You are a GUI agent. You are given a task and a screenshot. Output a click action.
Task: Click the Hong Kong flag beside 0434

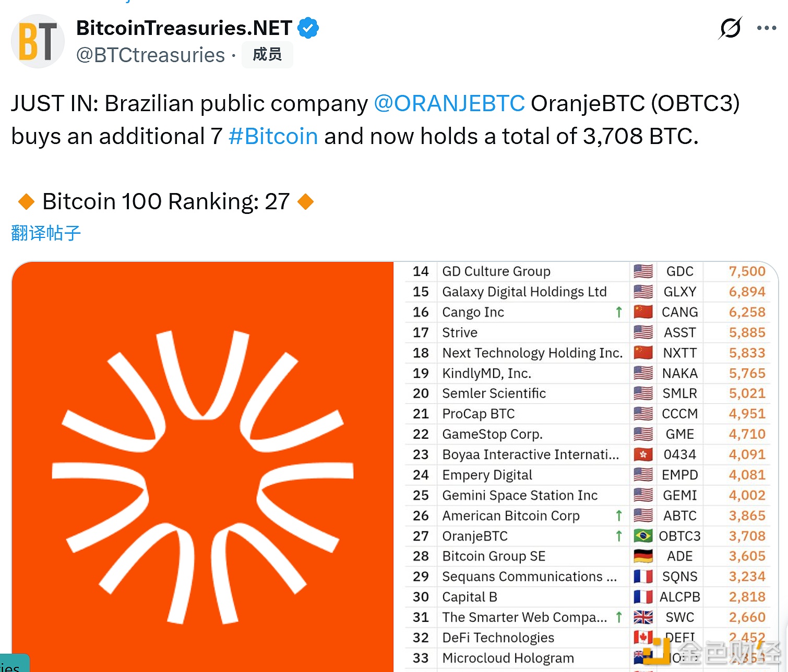click(643, 454)
